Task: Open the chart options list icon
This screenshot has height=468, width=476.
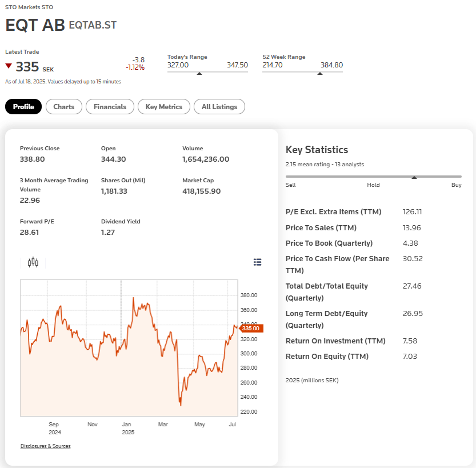Action: point(257,262)
